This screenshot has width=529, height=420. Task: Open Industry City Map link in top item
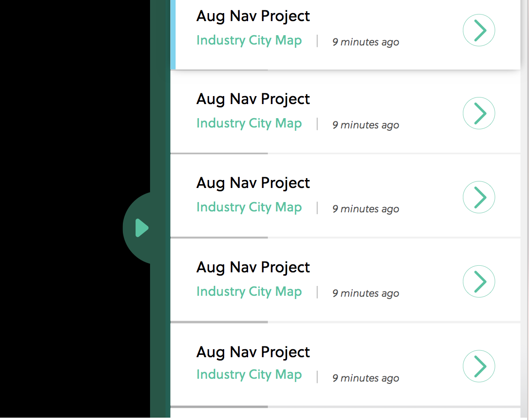click(x=249, y=40)
